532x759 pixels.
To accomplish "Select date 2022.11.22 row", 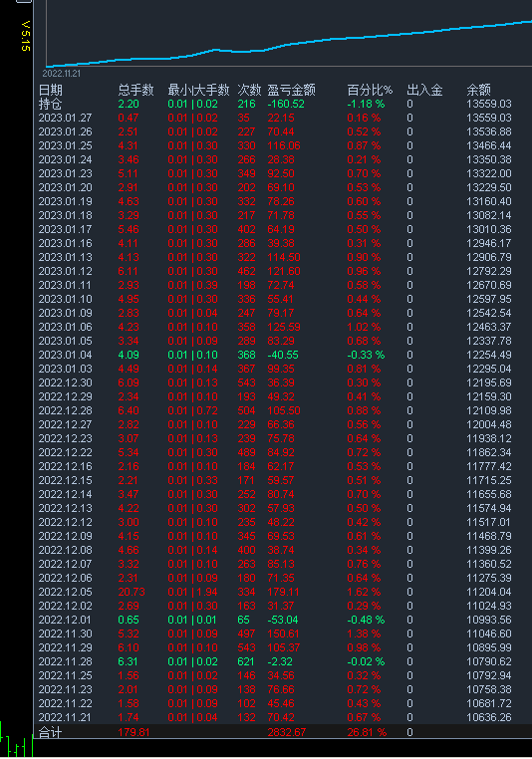I will click(x=66, y=704).
